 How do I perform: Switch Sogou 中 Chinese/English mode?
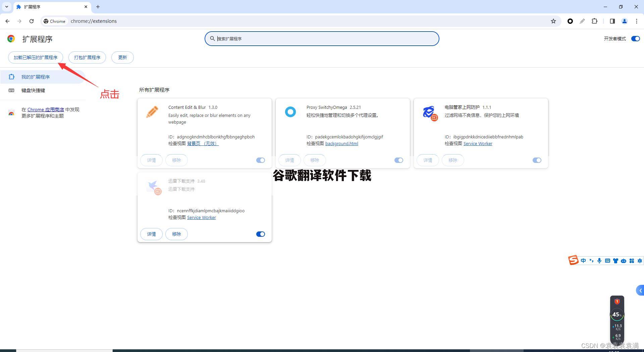[583, 261]
